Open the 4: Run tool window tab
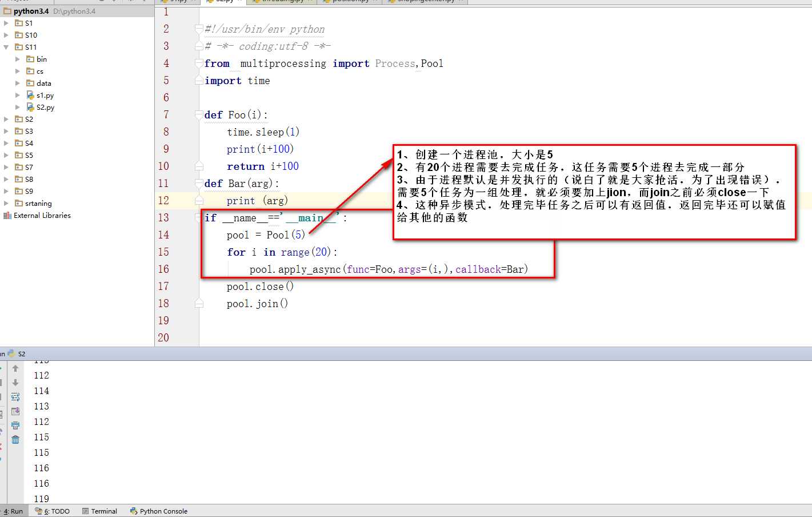812x517 pixels. 13,511
